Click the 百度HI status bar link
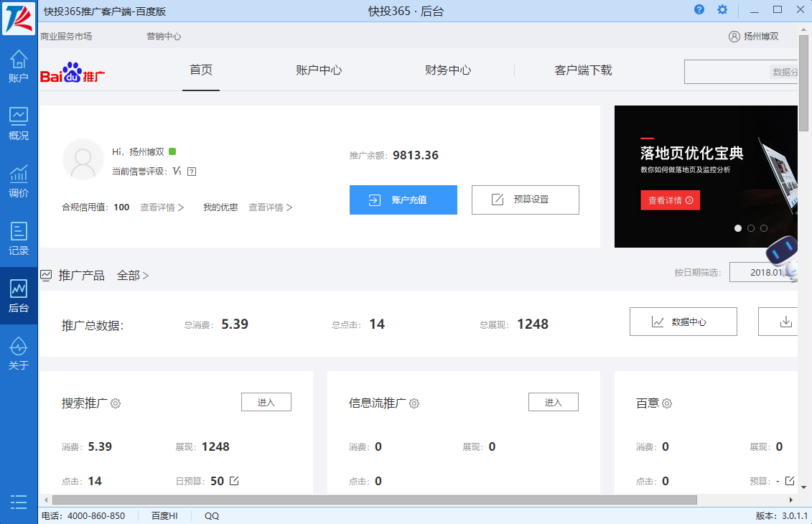Image resolution: width=812 pixels, height=524 pixels. point(164,515)
